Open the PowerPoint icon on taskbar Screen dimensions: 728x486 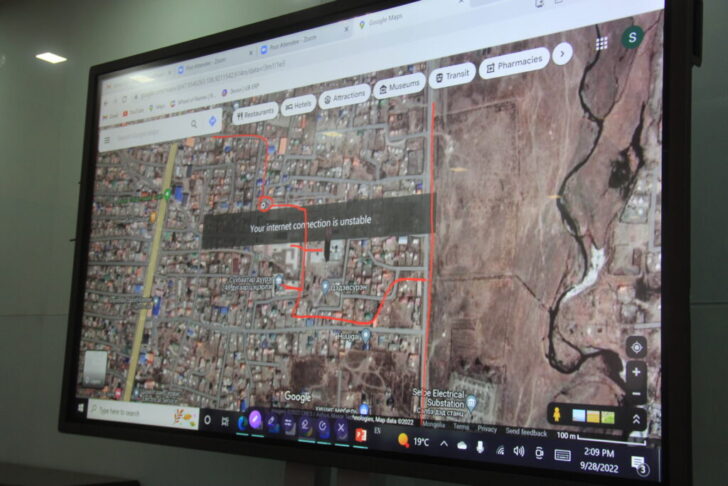point(363,436)
